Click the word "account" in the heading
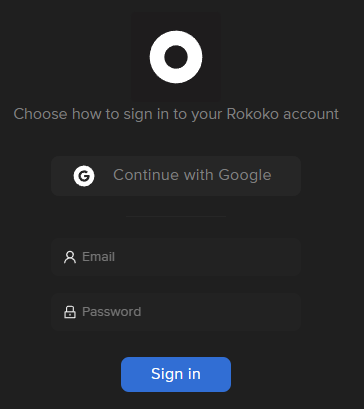 [311, 114]
